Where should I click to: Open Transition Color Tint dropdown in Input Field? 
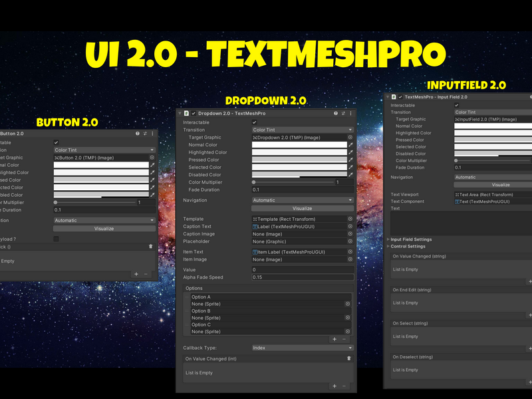pos(493,112)
